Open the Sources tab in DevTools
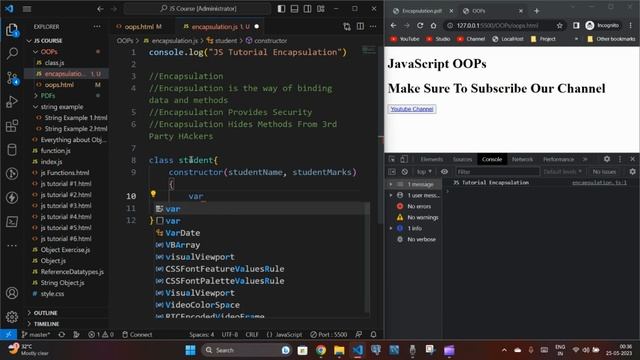This screenshot has height=360, width=640. coord(462,159)
